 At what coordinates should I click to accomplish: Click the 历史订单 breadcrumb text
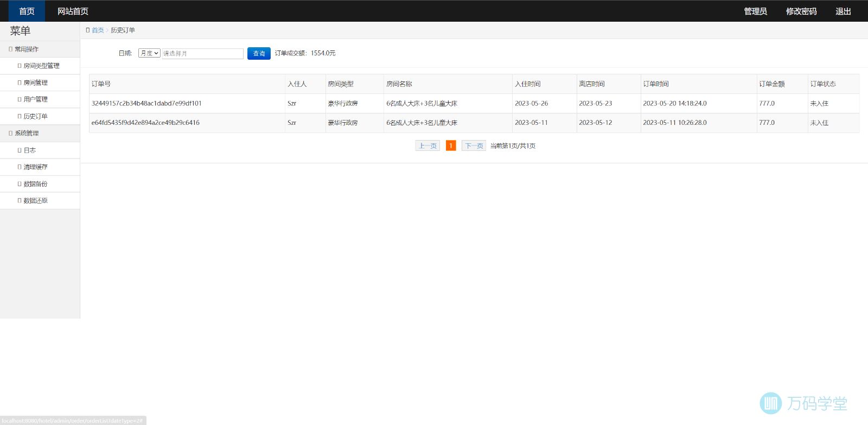123,30
